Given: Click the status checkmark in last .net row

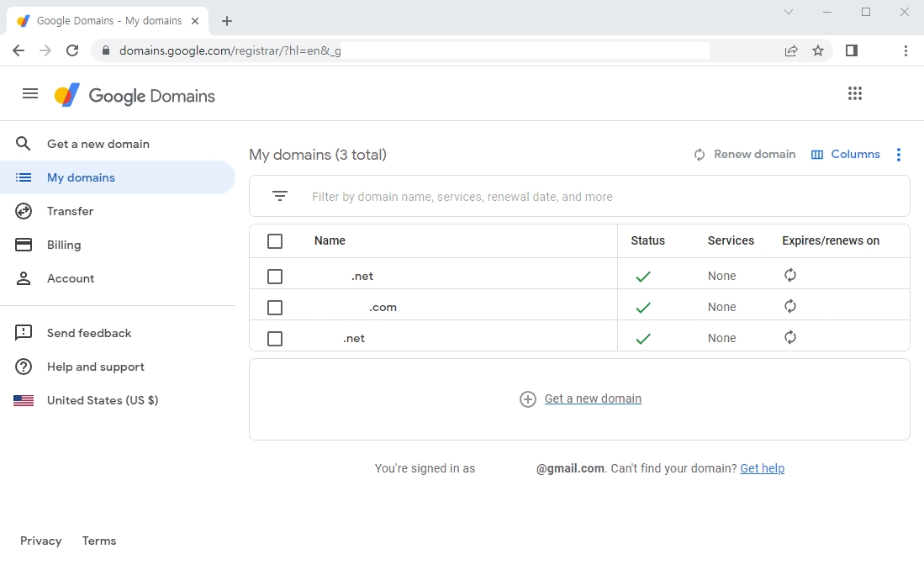Looking at the screenshot, I should click(x=643, y=338).
